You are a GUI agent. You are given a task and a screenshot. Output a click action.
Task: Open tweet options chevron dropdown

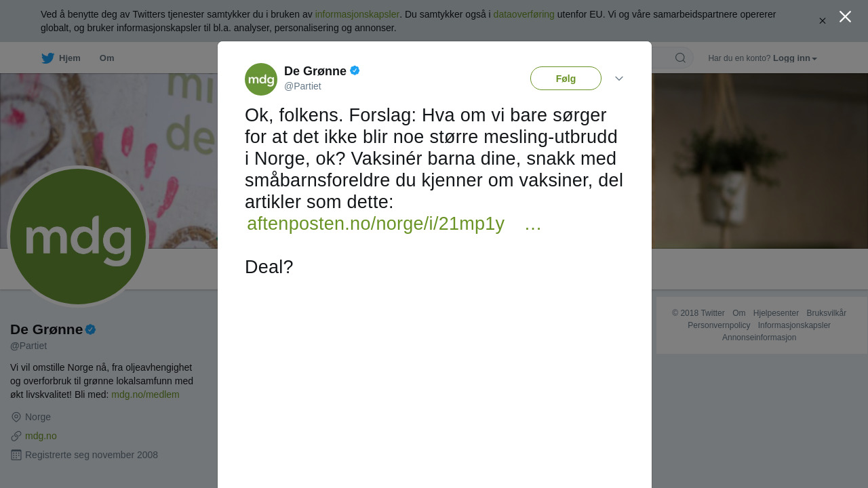(x=619, y=79)
